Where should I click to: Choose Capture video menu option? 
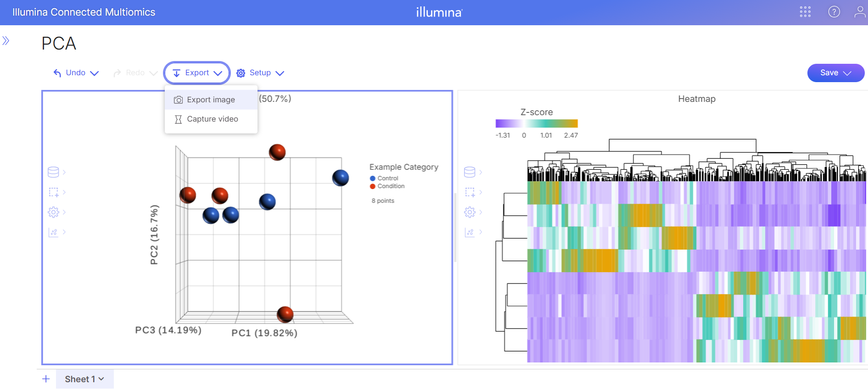pyautogui.click(x=212, y=119)
